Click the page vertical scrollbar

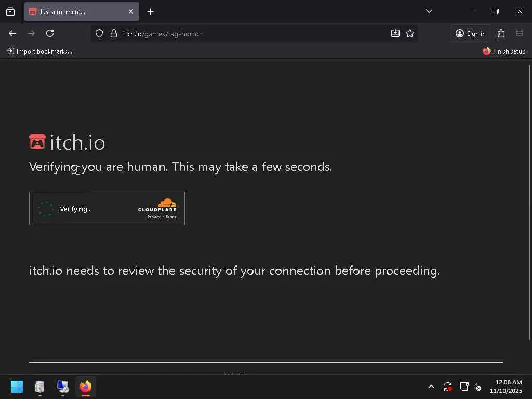[x=529, y=202]
